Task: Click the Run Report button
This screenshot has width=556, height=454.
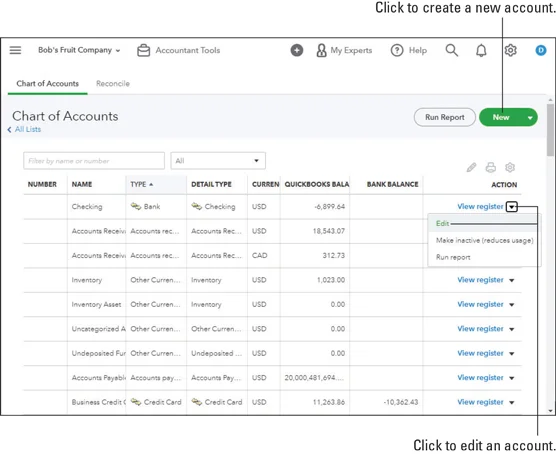Action: point(444,117)
